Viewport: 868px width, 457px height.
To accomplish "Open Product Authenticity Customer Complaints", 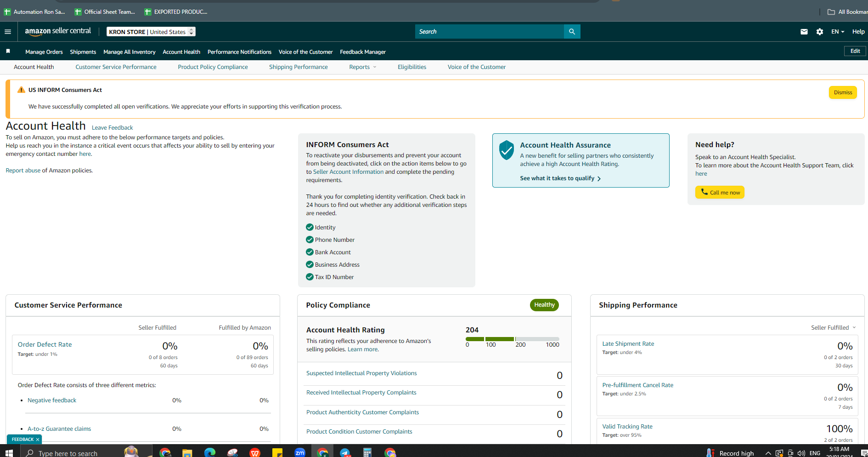I will [x=362, y=412].
